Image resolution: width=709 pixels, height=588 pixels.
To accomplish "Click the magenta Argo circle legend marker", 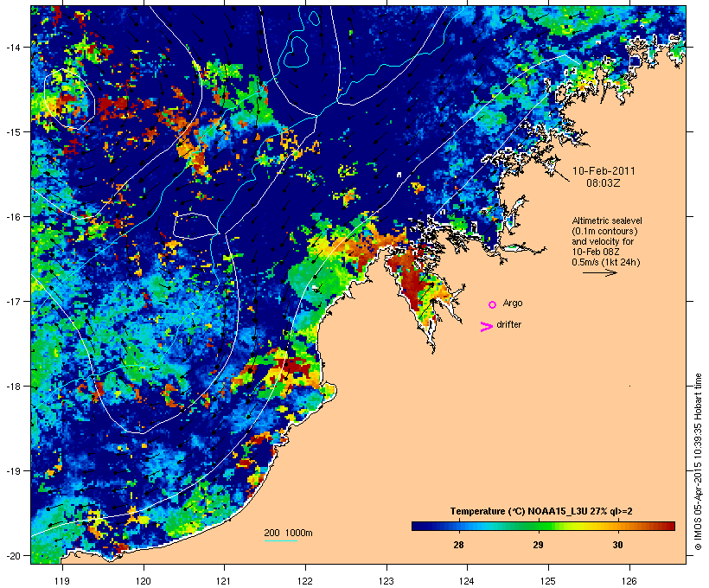I will [493, 304].
